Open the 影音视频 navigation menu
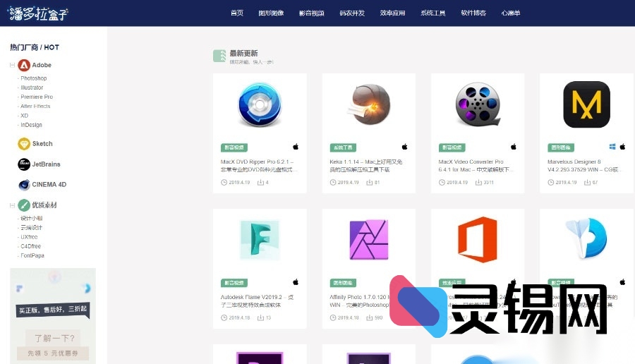This screenshot has height=364, width=635. click(311, 13)
